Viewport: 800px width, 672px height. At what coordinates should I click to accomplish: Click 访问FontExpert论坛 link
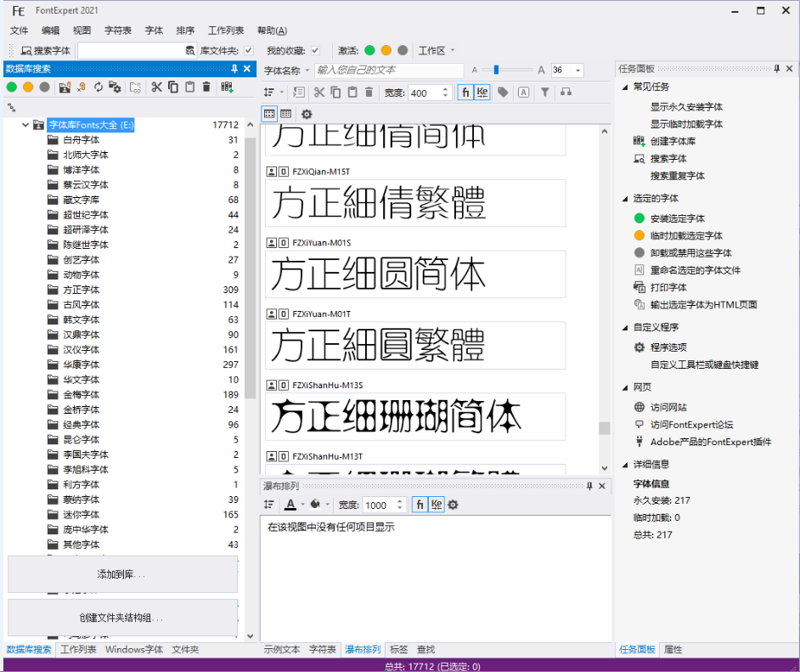[x=691, y=425]
